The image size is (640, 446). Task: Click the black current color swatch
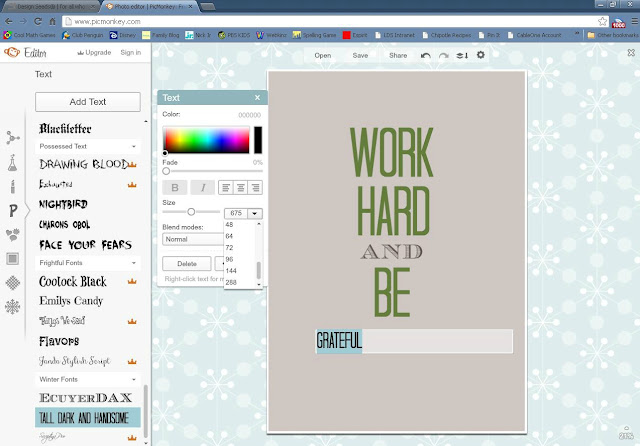coord(258,140)
